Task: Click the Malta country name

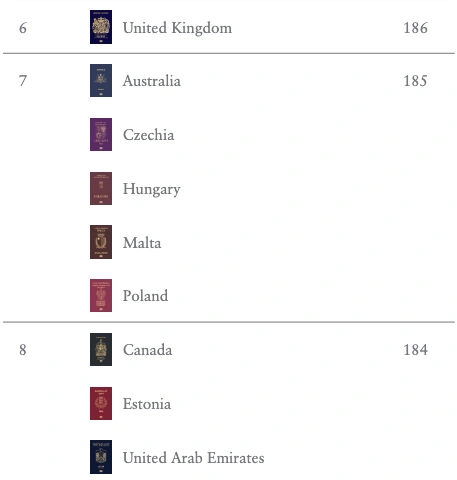Action: pos(142,243)
